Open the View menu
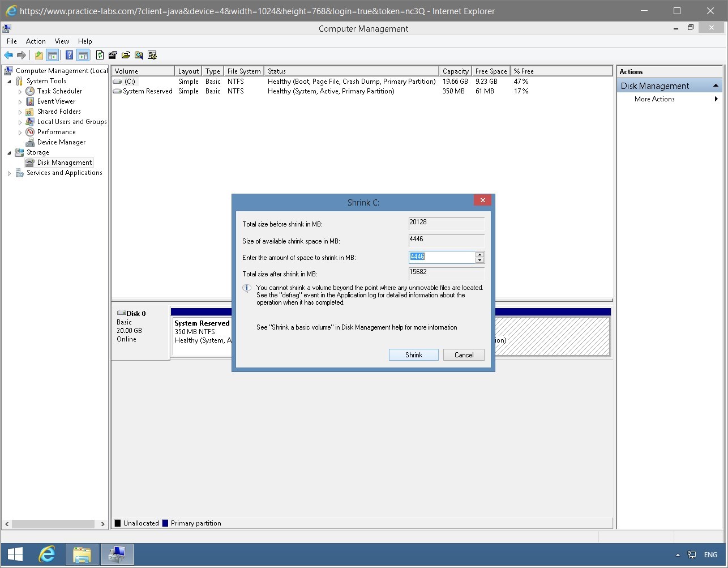The width and height of the screenshot is (728, 568). pos(62,41)
